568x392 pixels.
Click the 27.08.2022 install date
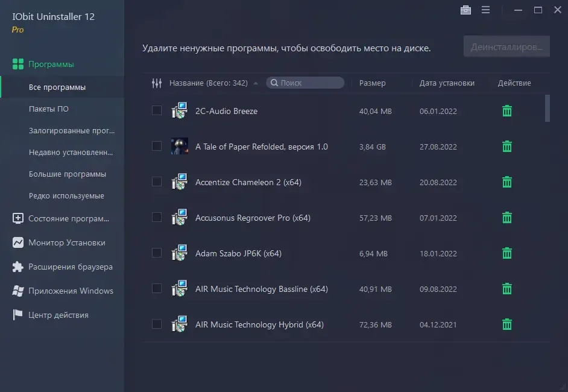click(x=438, y=147)
